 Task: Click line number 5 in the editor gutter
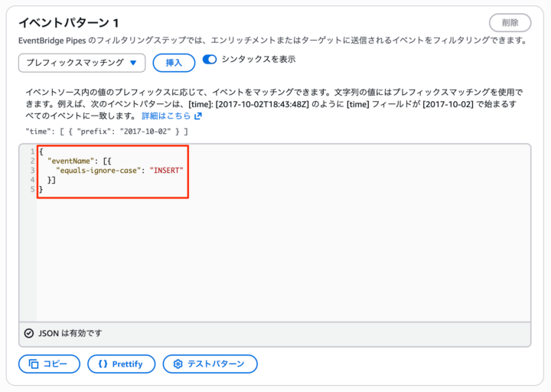tap(31, 189)
